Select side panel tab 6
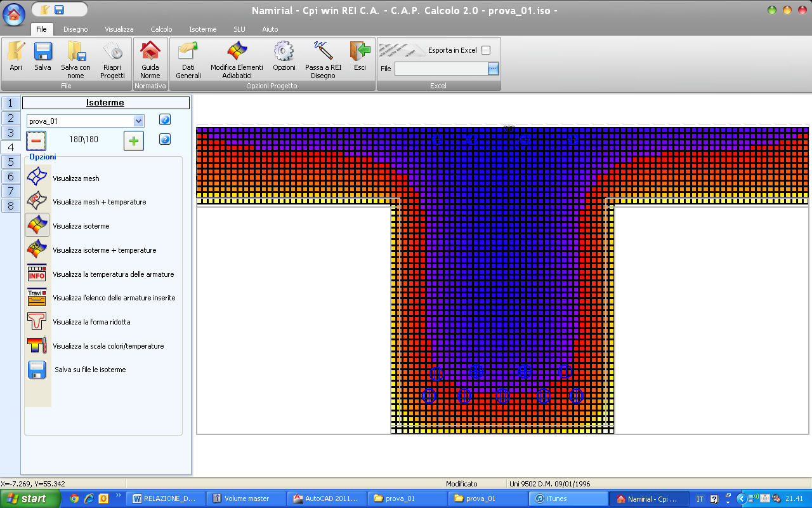The width and height of the screenshot is (812, 508). click(x=10, y=177)
